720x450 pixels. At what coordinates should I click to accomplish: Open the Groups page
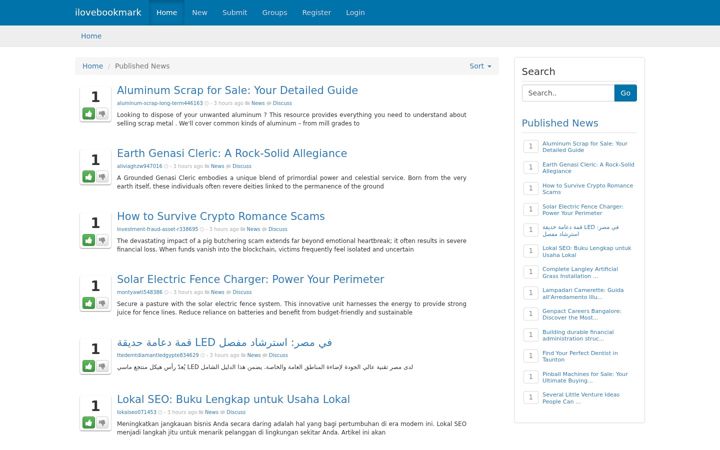coord(275,12)
